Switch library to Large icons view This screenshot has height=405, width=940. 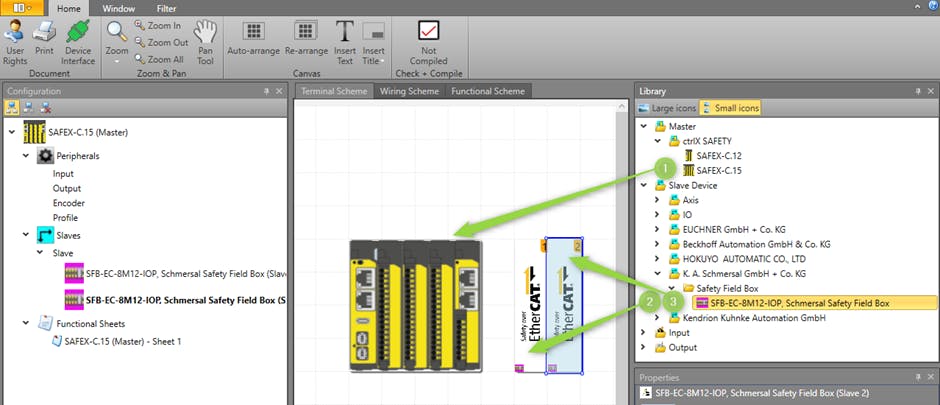click(x=667, y=108)
